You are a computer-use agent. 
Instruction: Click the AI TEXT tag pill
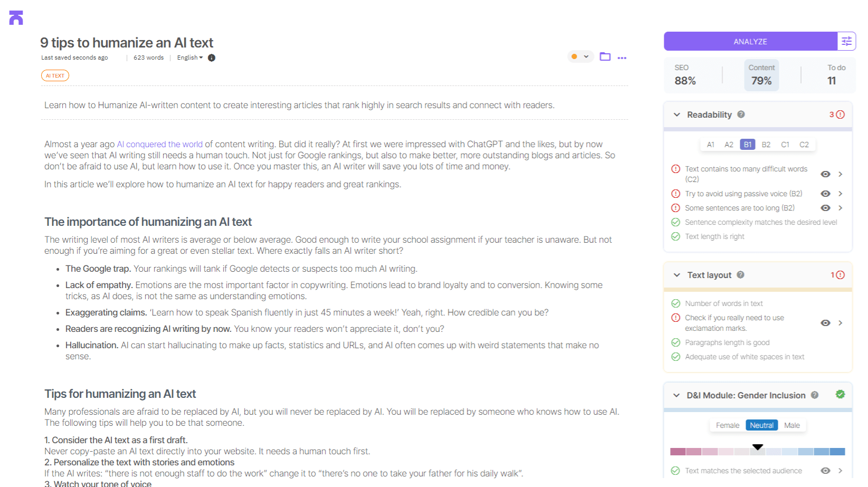tap(55, 75)
